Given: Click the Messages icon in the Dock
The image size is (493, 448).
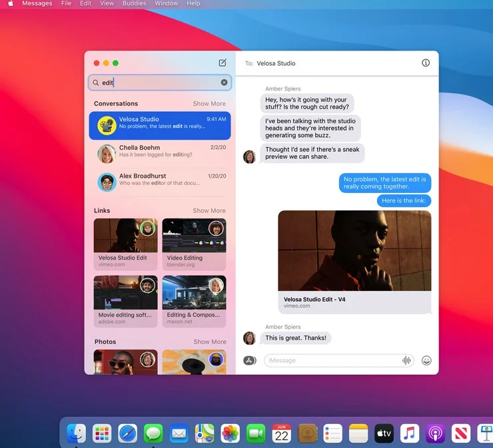Looking at the screenshot, I should (153, 433).
